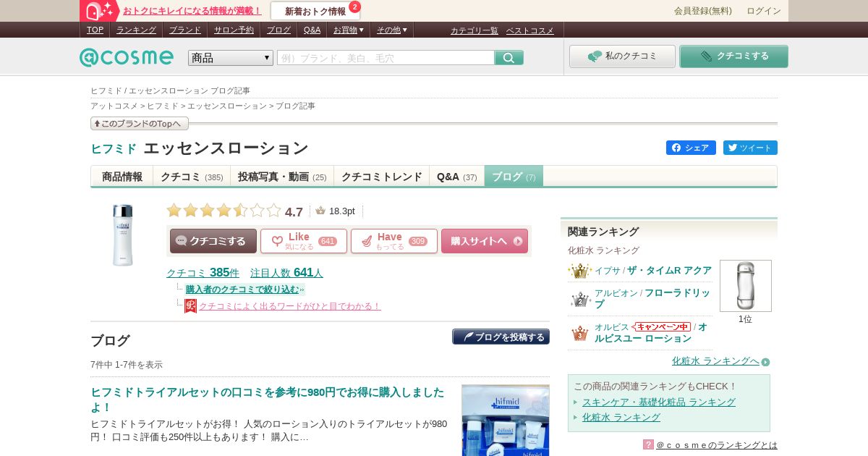Open the 会員登録(無料) link
This screenshot has width=868, height=456.
coord(703,11)
